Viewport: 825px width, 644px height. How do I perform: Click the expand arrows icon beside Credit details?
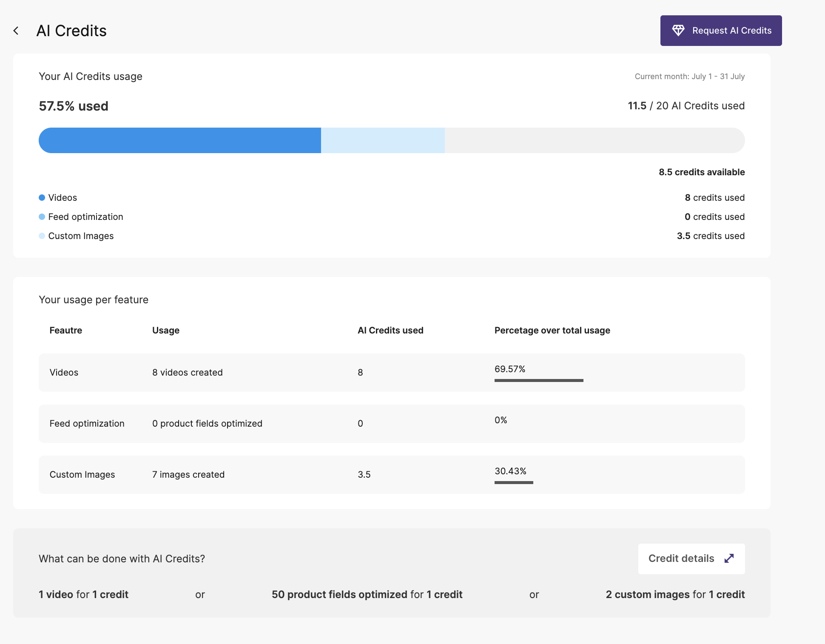click(729, 559)
